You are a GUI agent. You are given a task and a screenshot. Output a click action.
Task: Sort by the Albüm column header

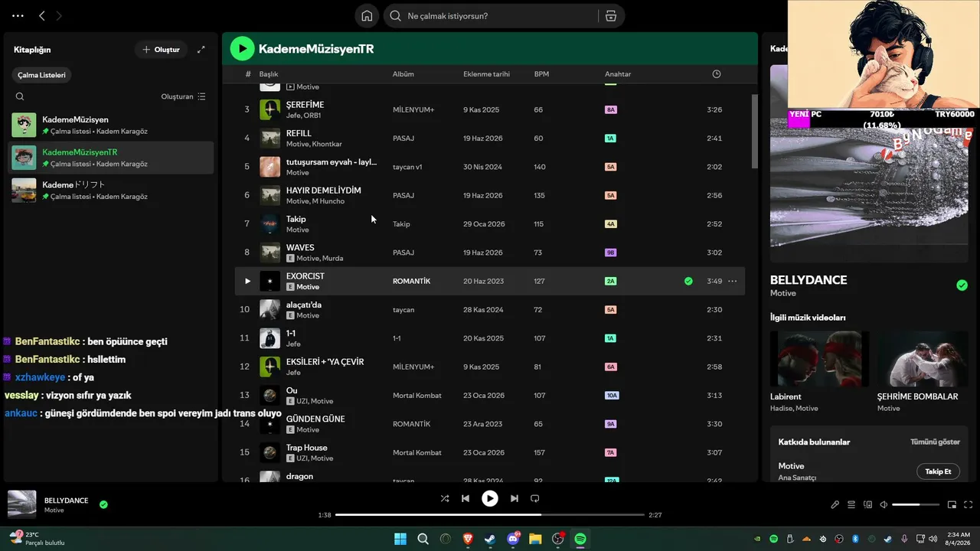pos(403,74)
